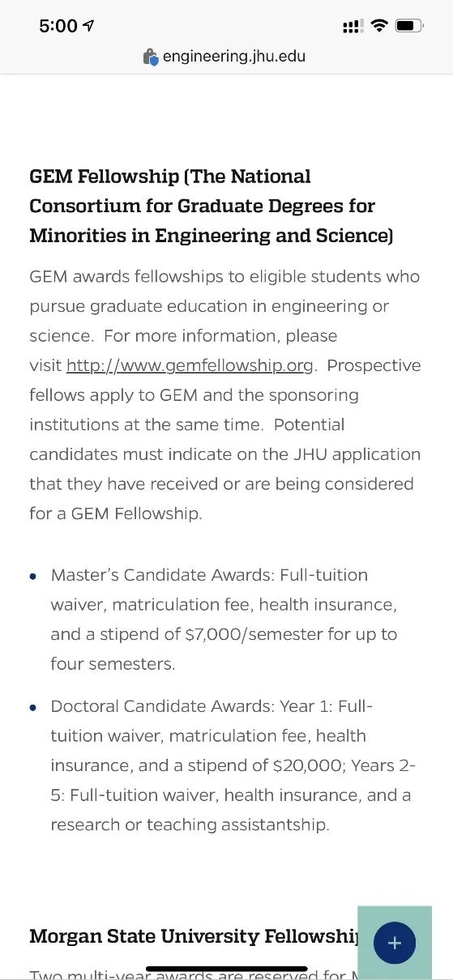Tap the Doctoral Candidate Awards bullet text
The image size is (453, 980).
pyautogui.click(x=233, y=765)
